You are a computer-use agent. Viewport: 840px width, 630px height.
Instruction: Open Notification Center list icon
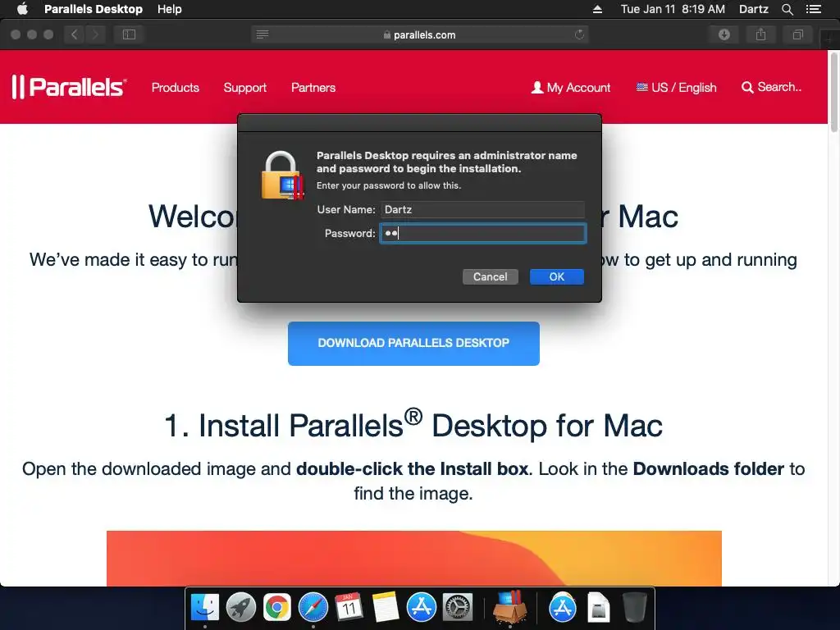pos(813,9)
